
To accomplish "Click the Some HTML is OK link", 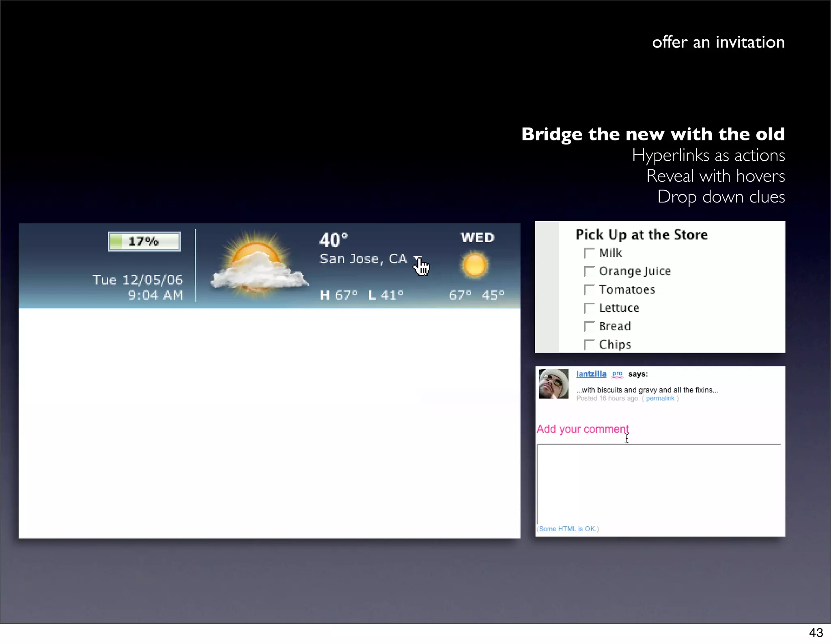I will coord(568,529).
